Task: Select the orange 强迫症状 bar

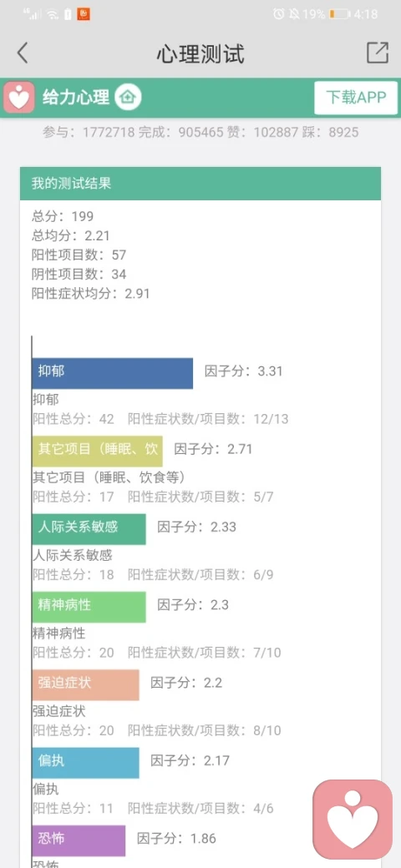Action: tap(86, 684)
